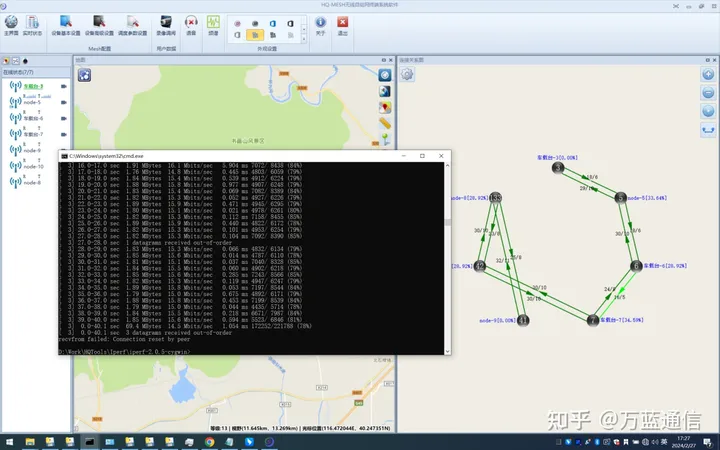
Task: Toggle camera icon next to node-5
Action: coord(64,102)
